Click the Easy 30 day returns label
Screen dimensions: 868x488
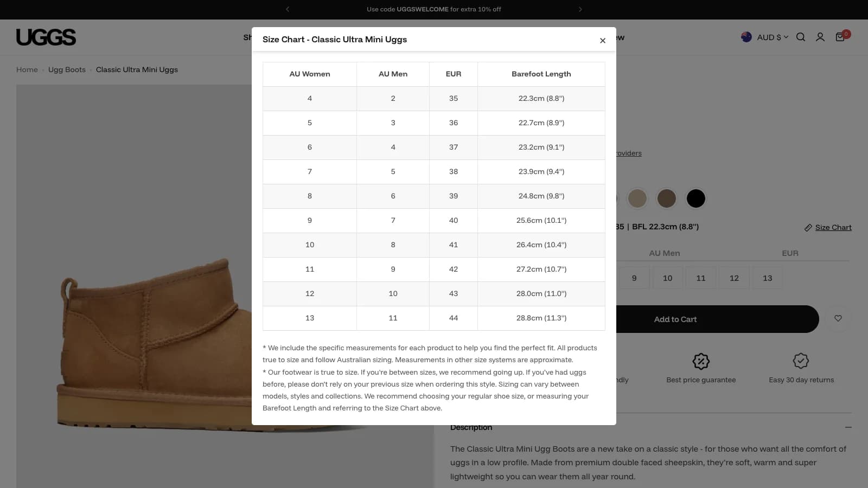(x=801, y=380)
